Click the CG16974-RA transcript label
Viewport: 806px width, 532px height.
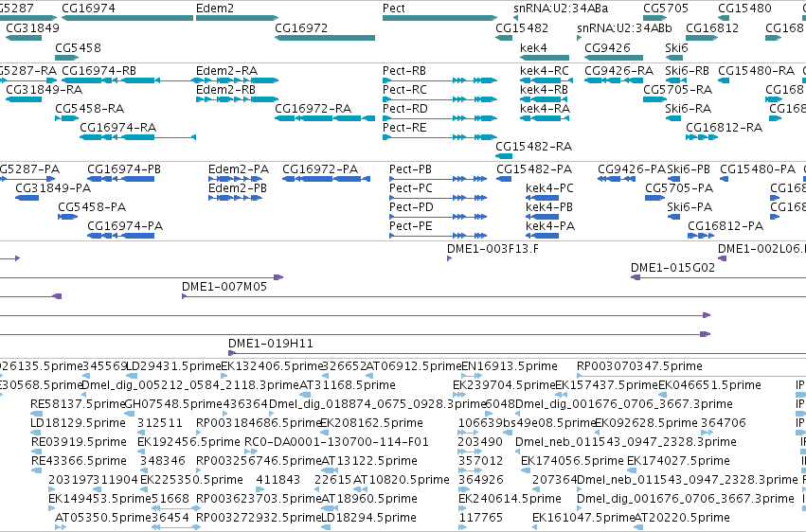[117, 128]
